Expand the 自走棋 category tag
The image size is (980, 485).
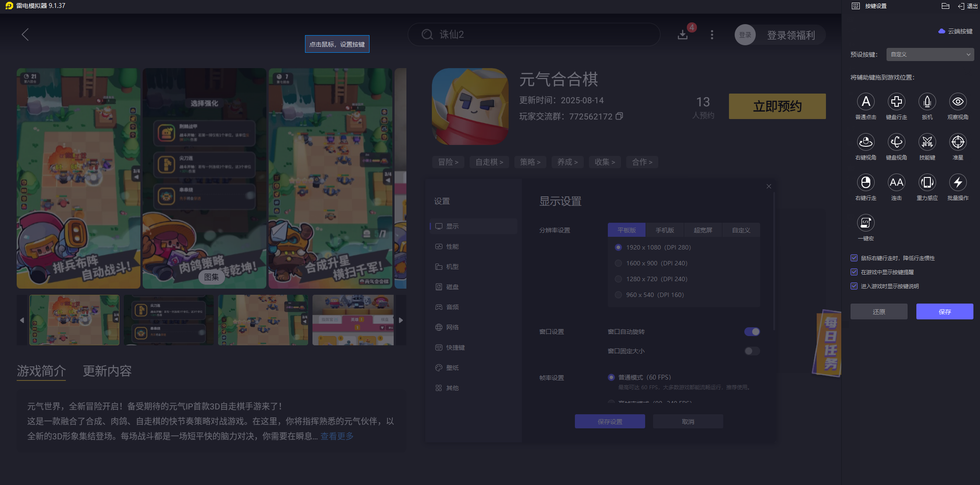[x=489, y=162]
